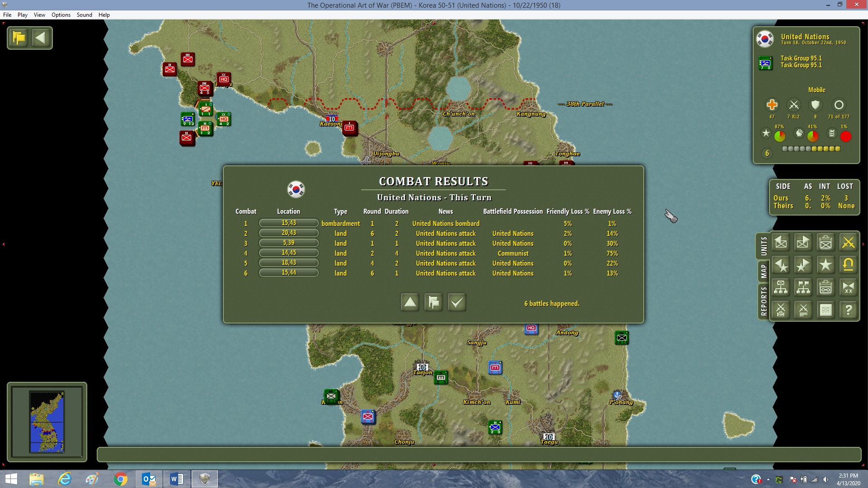Screen dimensions: 868x488
Task: Open the unit report clipboard icon
Action: [x=826, y=243]
